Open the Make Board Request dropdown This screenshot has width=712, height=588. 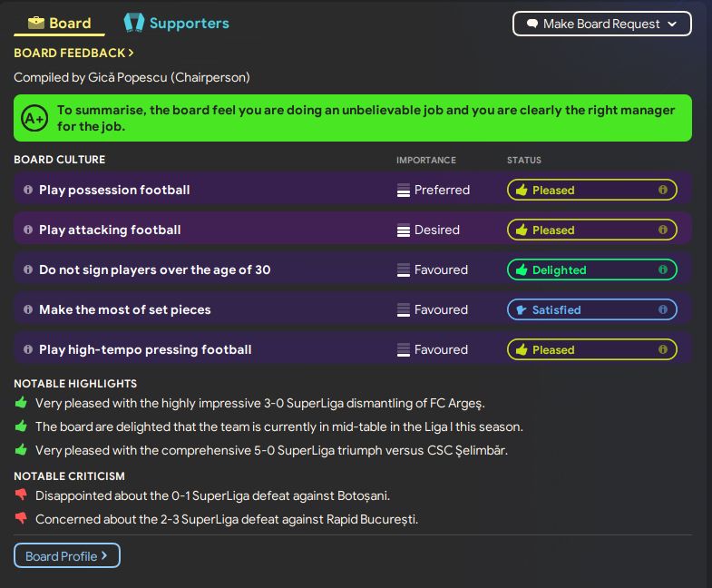602,24
